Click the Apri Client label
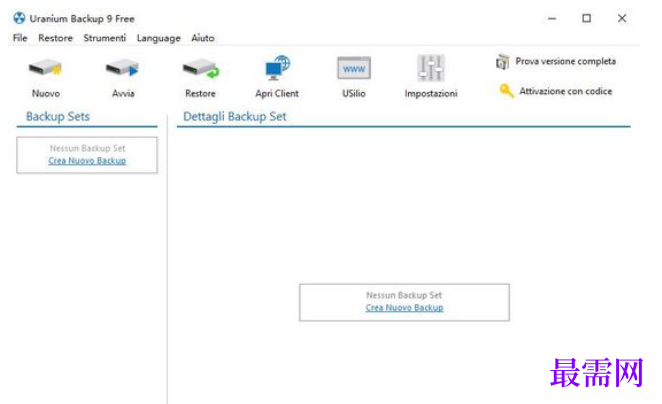 tap(277, 94)
